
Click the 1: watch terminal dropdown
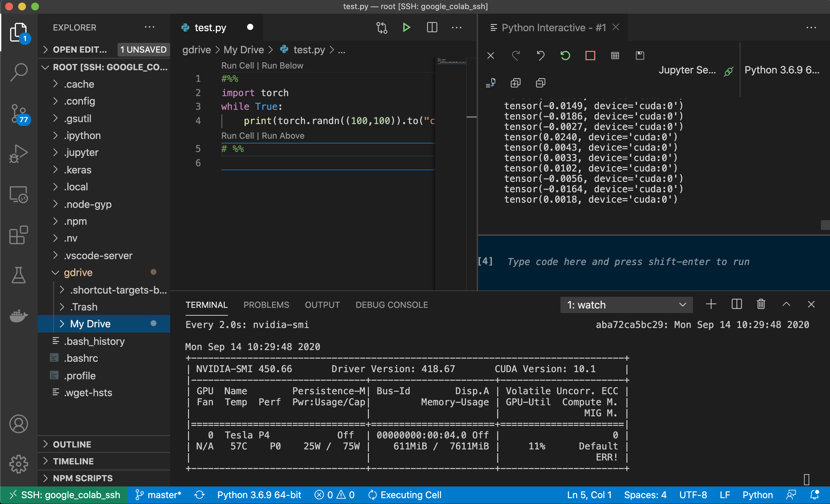(x=625, y=305)
